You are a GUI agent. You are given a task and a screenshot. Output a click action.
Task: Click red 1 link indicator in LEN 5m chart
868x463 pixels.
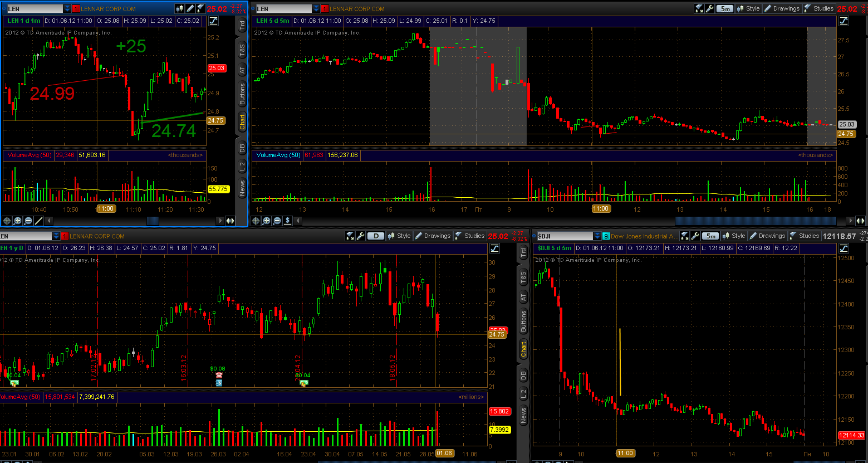coord(325,8)
